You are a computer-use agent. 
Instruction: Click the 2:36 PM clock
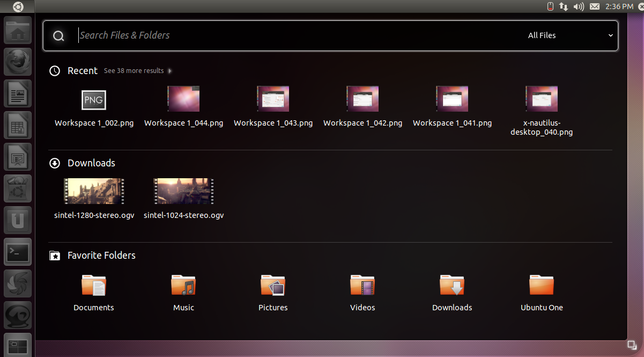pyautogui.click(x=619, y=6)
